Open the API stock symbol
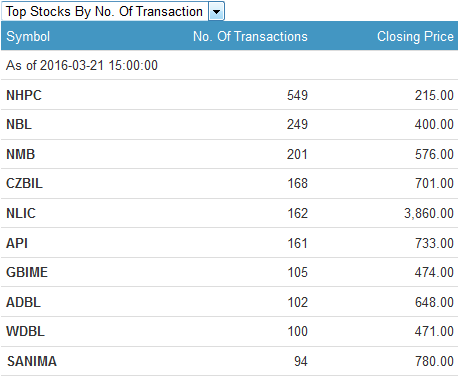Viewport: 458px width, 378px height. point(17,243)
